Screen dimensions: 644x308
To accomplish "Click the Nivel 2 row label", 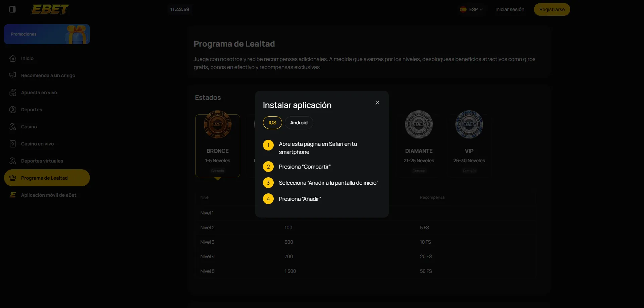I will (207, 228).
